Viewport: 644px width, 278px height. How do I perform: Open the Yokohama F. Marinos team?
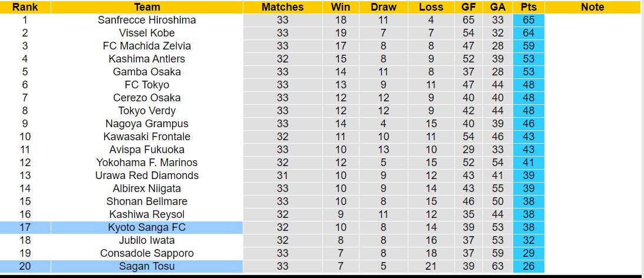tap(147, 163)
